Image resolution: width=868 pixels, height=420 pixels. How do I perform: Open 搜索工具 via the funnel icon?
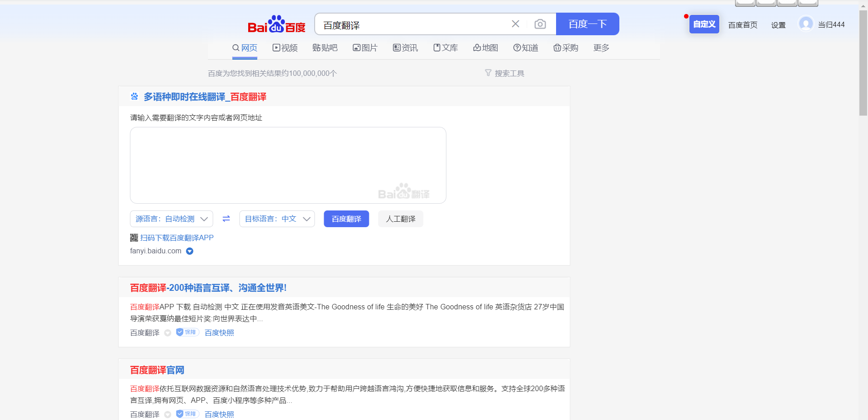(505, 73)
